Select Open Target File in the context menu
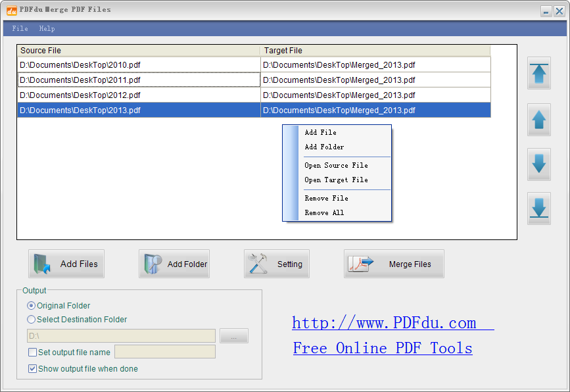570x392 pixels. (x=337, y=180)
